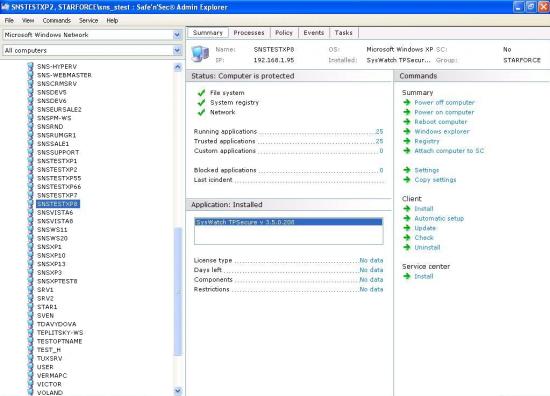Select VOLAND in the computer list
550x396 pixels.
(x=50, y=392)
